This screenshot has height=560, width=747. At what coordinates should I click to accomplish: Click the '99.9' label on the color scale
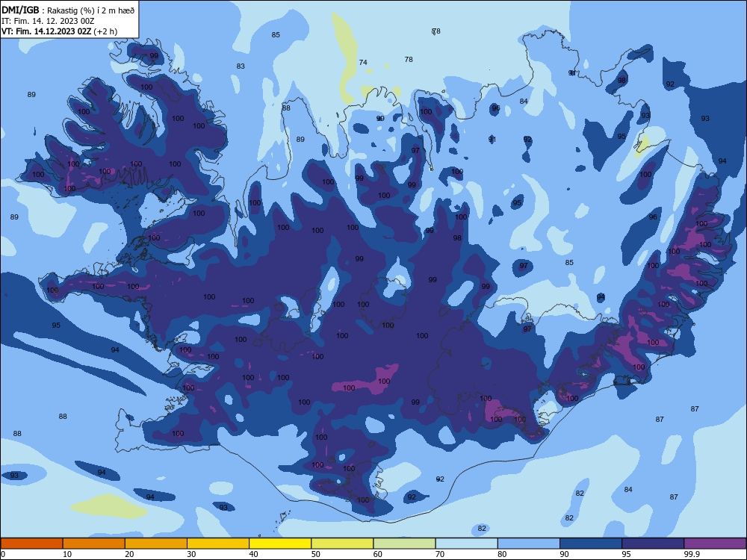692,554
